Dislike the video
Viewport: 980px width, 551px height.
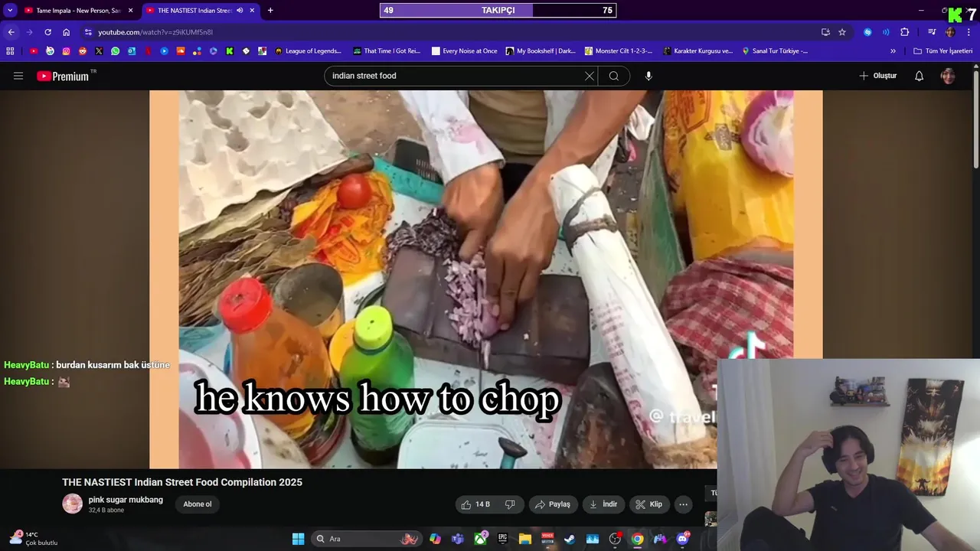(510, 504)
